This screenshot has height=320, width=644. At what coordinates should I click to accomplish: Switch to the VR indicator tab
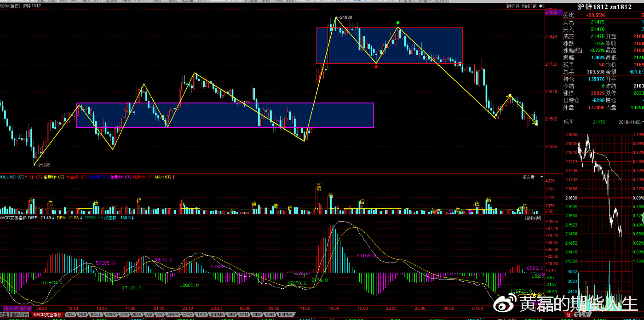[160, 314]
